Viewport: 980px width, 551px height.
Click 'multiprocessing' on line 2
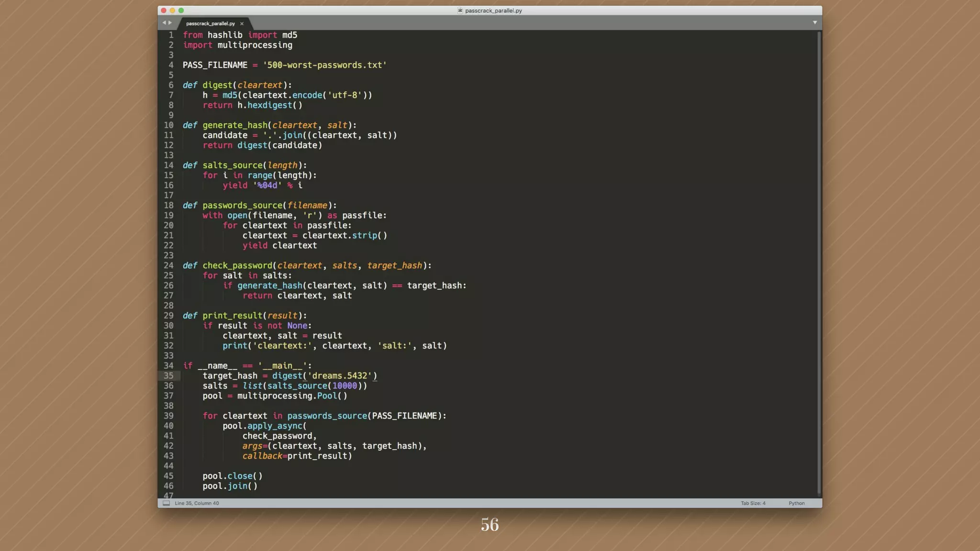255,45
